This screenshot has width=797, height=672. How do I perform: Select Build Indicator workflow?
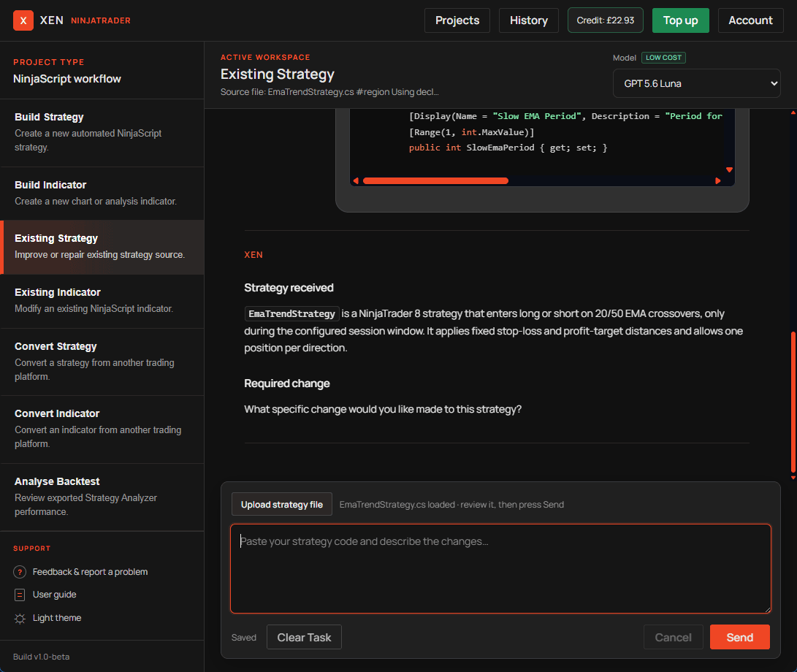(102, 193)
